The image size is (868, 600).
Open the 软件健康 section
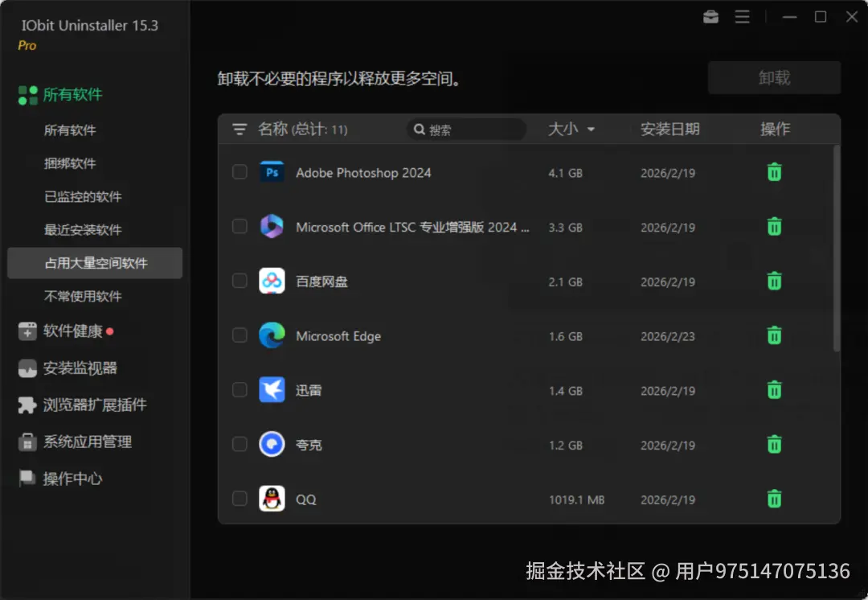tap(72, 331)
